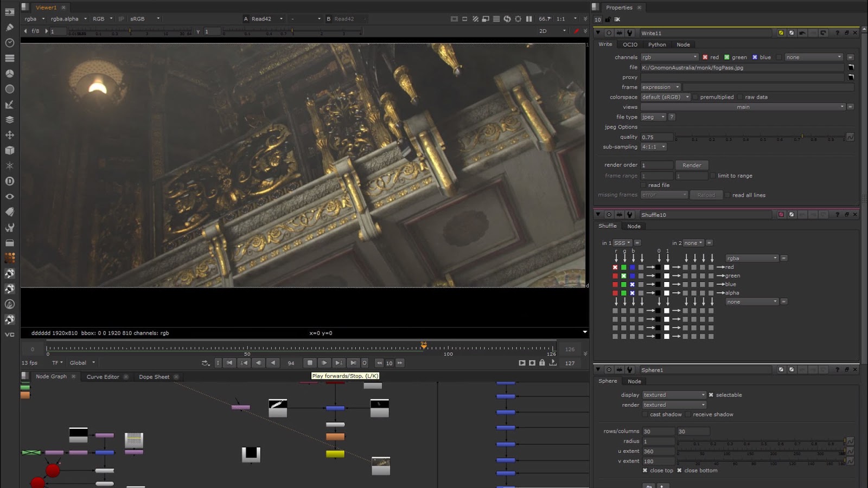
Task: Click the lock icon in timeline controls
Action: (542, 363)
